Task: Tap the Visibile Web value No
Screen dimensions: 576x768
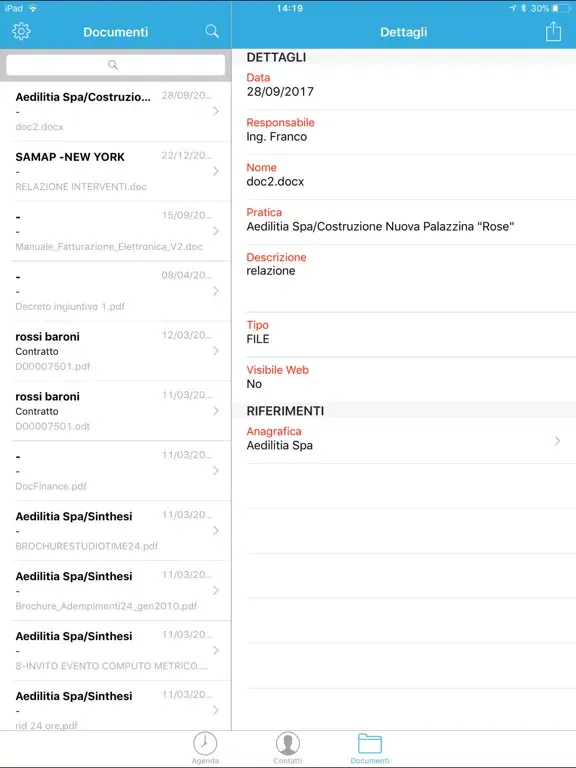Action: click(x=254, y=384)
